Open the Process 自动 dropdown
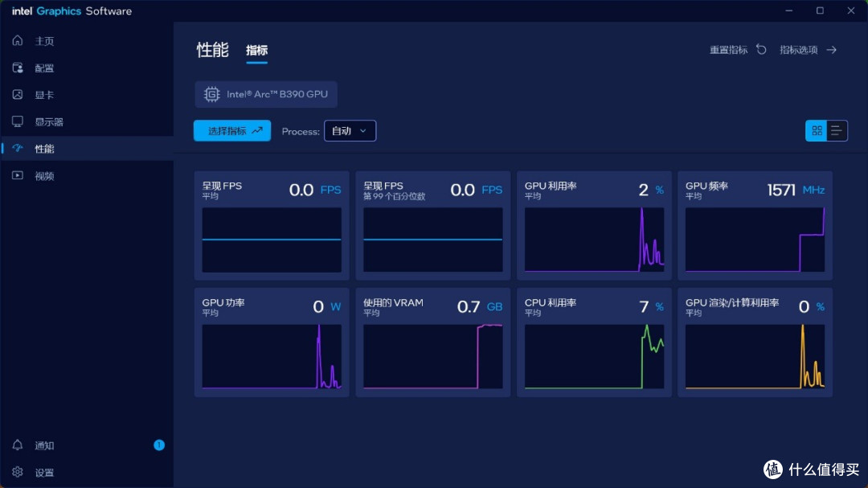The height and width of the screenshot is (488, 868). [x=350, y=131]
